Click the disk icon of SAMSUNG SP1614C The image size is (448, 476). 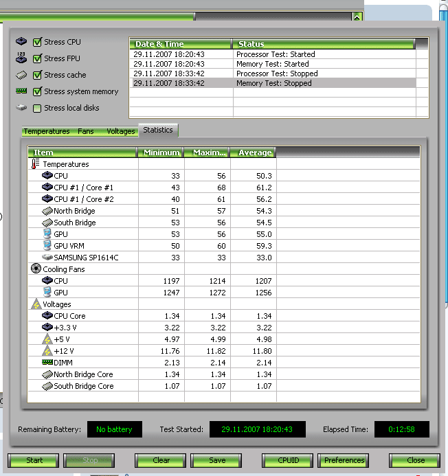point(47,258)
